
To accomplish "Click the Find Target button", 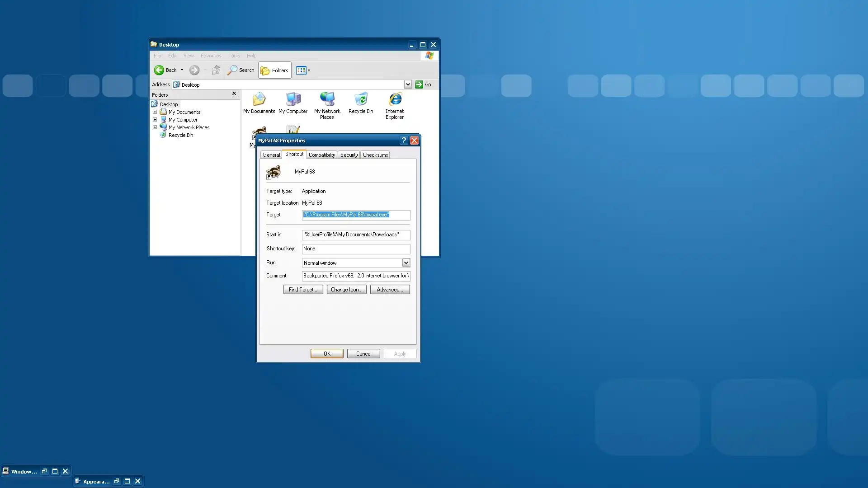I will click(303, 290).
